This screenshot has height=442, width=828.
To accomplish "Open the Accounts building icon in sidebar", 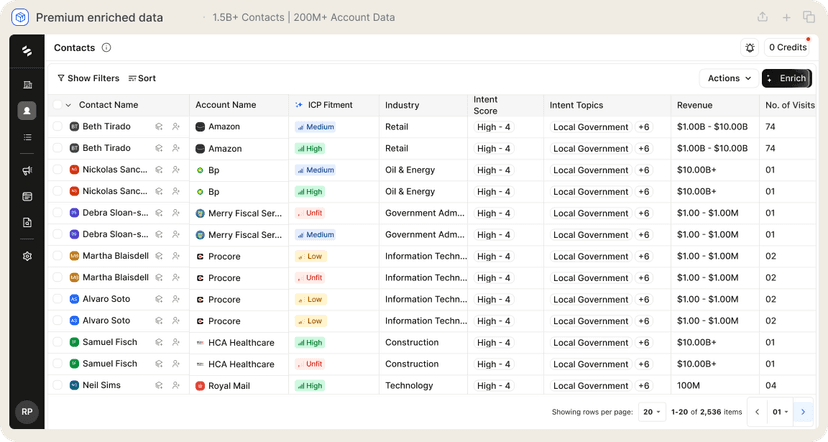I will pos(27,84).
